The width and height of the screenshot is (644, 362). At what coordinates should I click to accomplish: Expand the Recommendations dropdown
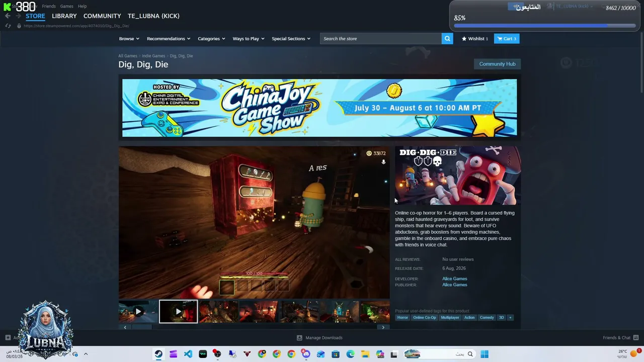click(x=169, y=39)
